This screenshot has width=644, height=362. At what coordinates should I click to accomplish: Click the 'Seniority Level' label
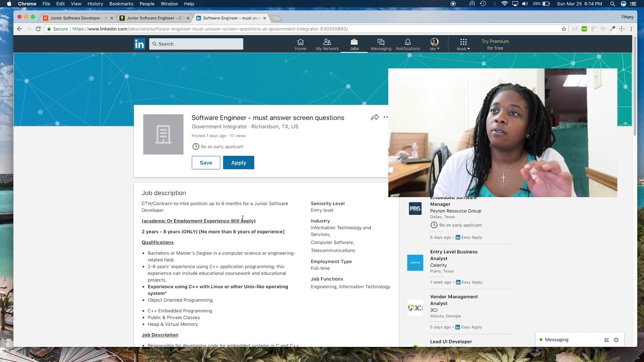point(328,204)
